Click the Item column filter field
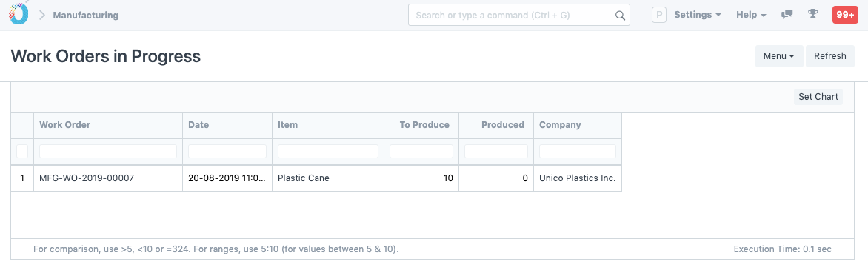This screenshot has height=267, width=868. coord(327,151)
